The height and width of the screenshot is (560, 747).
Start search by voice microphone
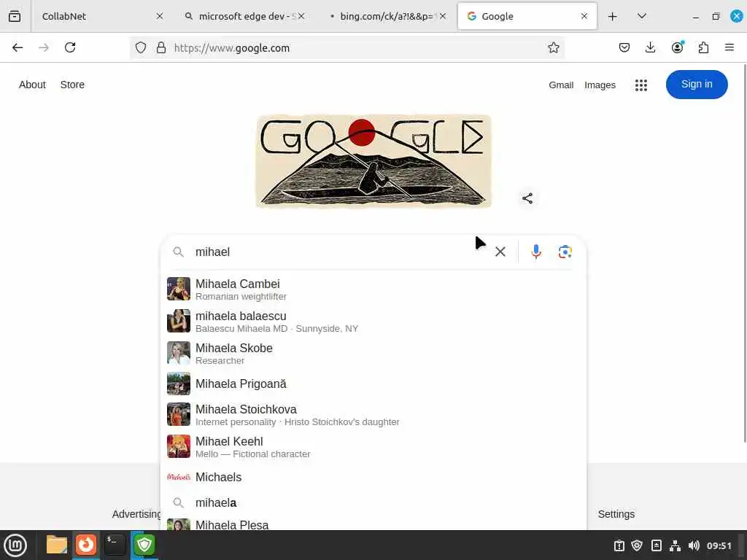coord(536,252)
